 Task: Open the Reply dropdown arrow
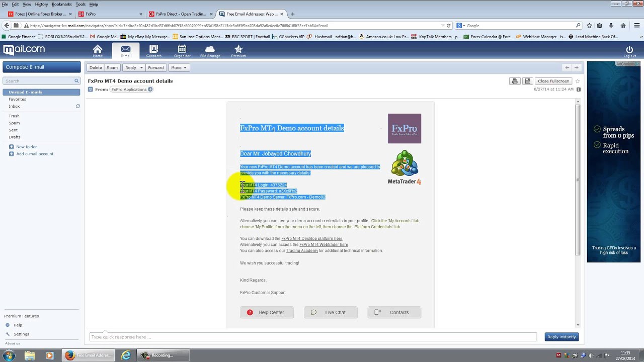point(141,67)
